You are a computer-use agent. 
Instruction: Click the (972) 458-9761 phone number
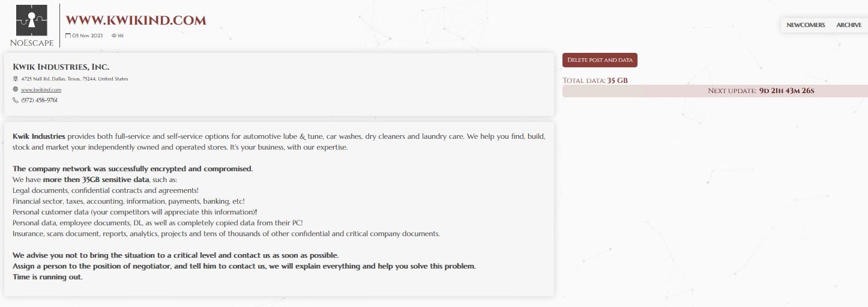click(x=39, y=100)
